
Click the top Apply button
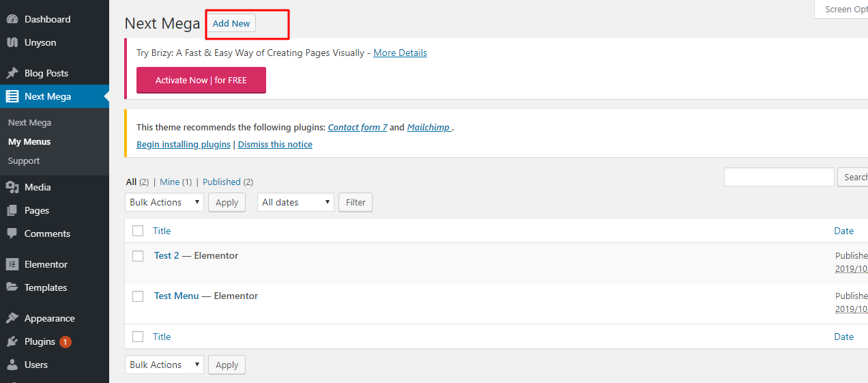227,202
